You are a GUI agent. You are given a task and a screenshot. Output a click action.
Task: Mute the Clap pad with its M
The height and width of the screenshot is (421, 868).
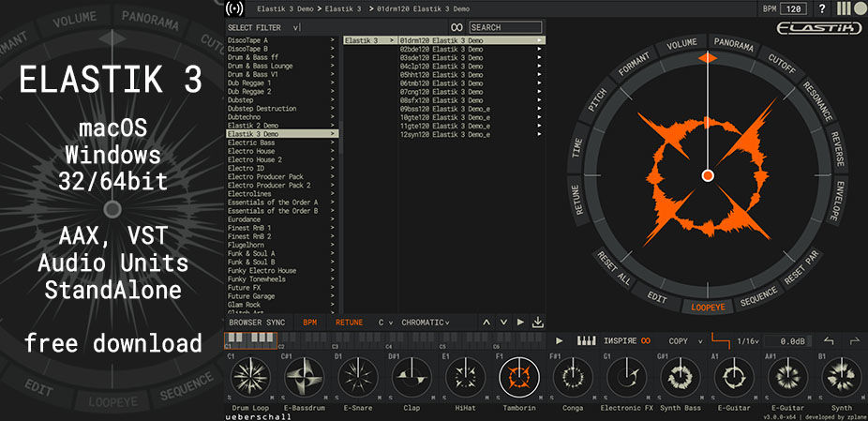pyautogui.click(x=433, y=398)
